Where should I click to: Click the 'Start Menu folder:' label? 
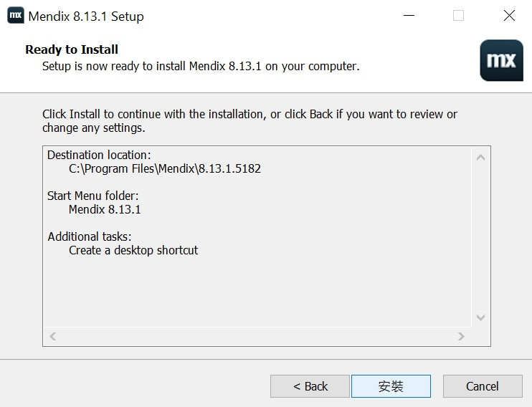(x=92, y=196)
